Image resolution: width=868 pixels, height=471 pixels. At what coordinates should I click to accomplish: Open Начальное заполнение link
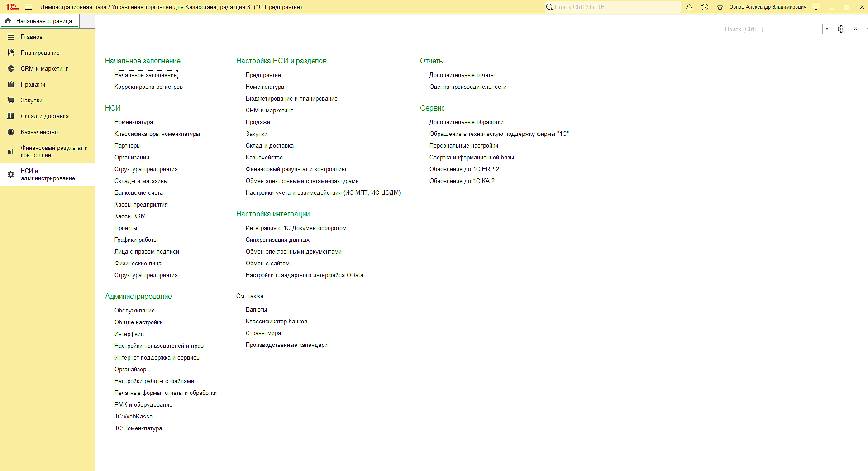pyautogui.click(x=146, y=75)
